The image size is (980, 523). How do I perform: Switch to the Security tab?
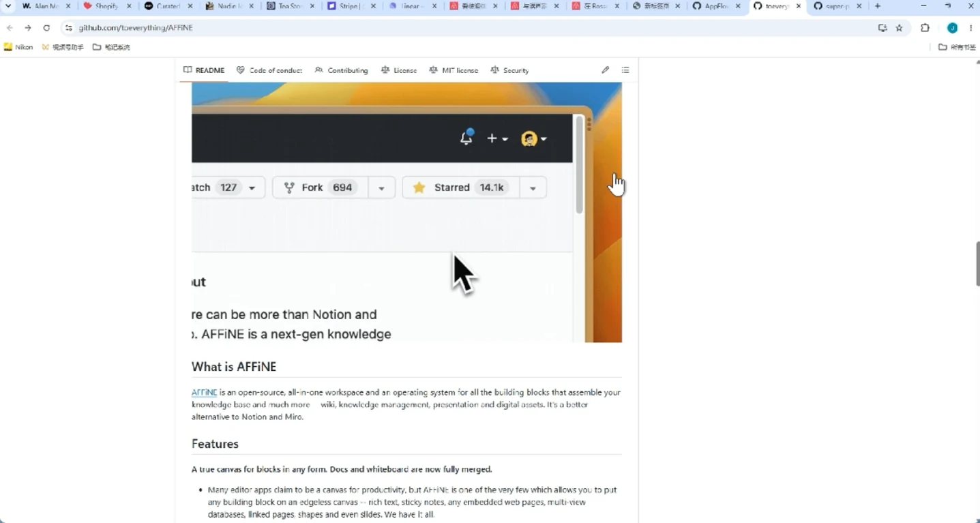[x=509, y=70]
